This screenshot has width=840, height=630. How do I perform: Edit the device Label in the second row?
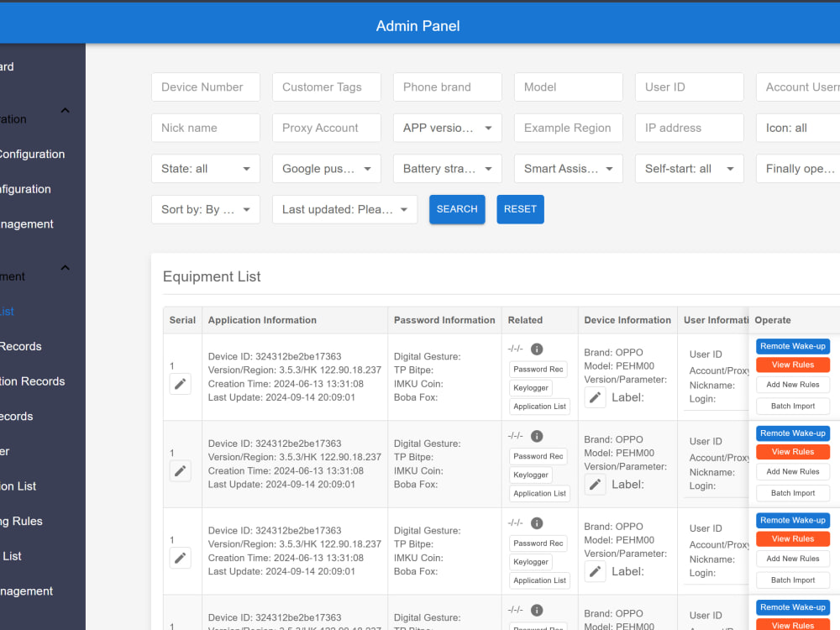[595, 485]
